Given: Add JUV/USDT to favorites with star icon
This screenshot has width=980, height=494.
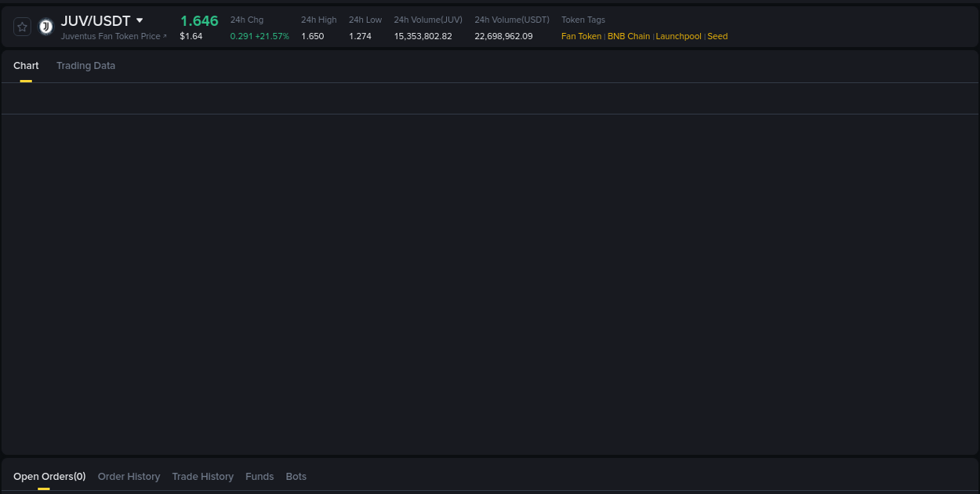Looking at the screenshot, I should click(22, 26).
